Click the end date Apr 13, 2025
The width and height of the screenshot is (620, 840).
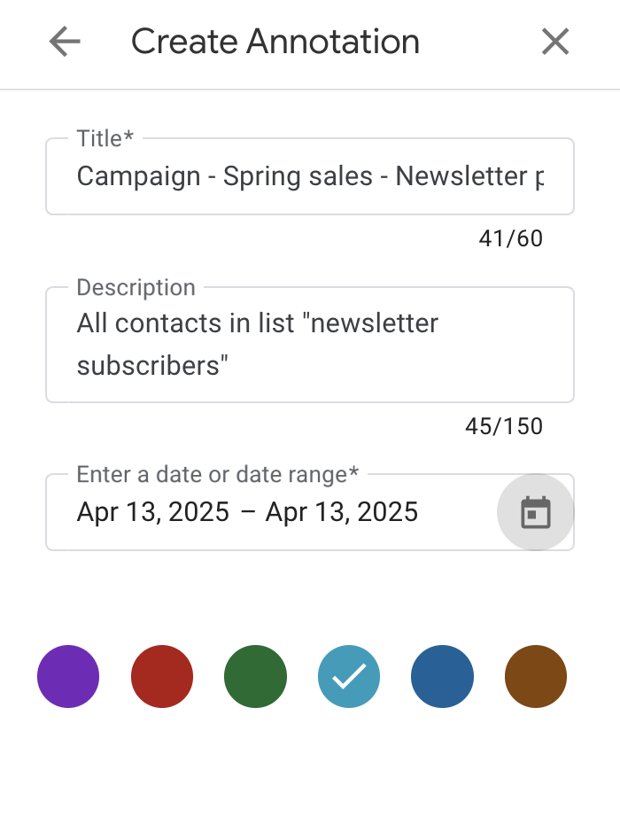[342, 511]
